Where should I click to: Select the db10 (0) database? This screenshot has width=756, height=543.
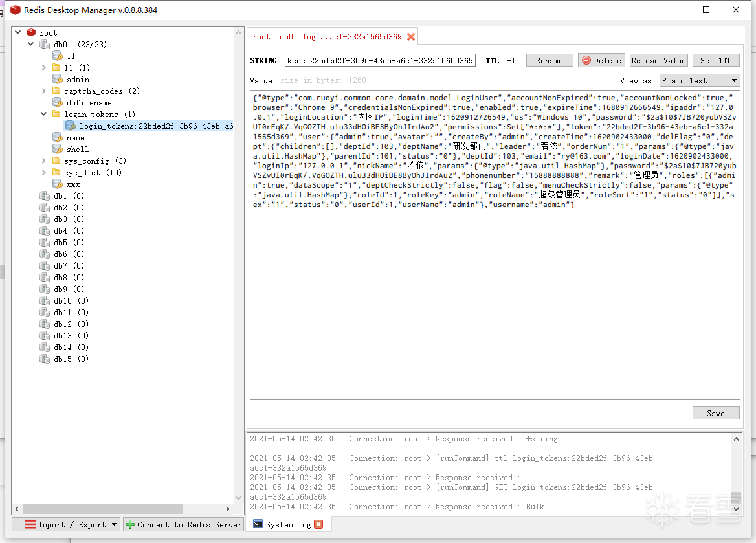coord(71,300)
